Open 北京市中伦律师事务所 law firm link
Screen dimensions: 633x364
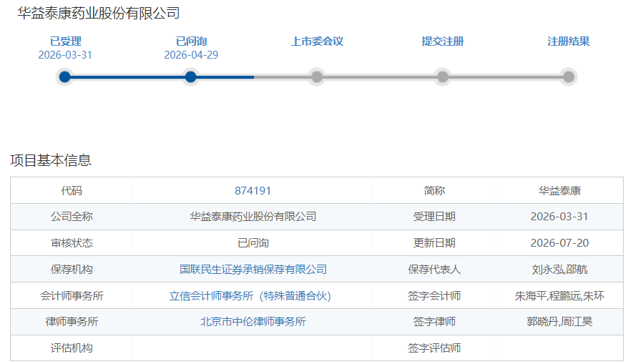[253, 322]
